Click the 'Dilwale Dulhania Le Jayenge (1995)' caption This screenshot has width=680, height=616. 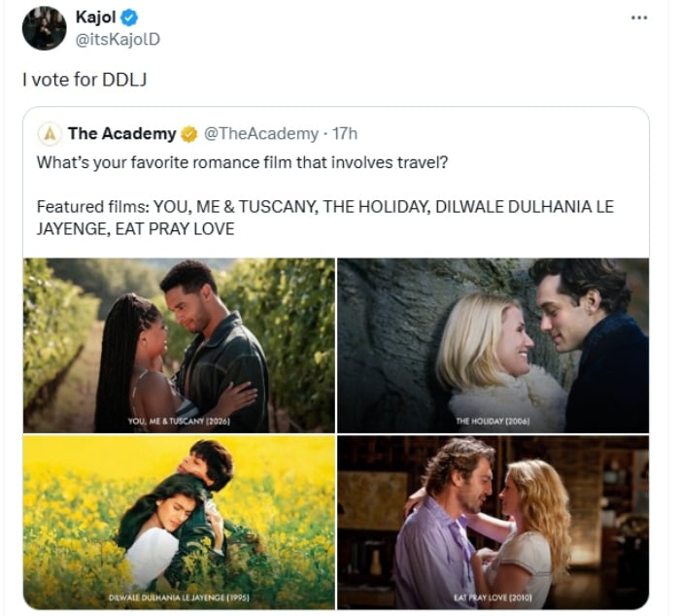coord(179,598)
